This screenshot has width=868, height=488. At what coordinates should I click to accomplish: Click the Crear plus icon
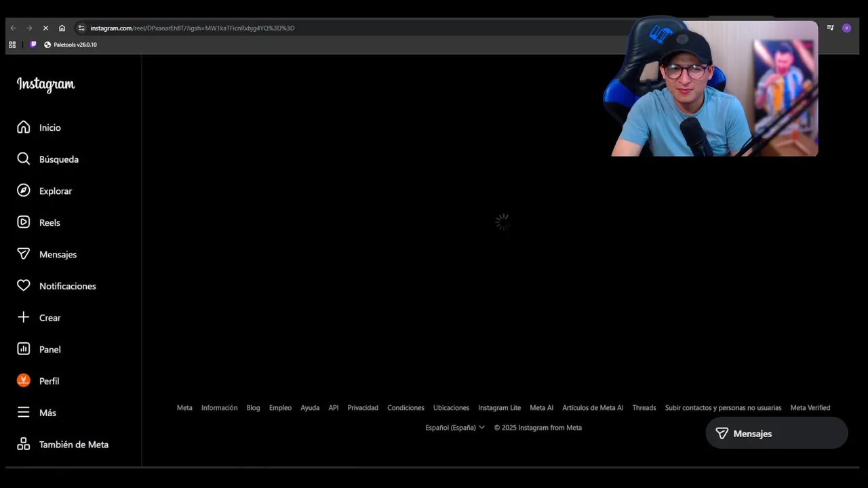[x=24, y=317]
